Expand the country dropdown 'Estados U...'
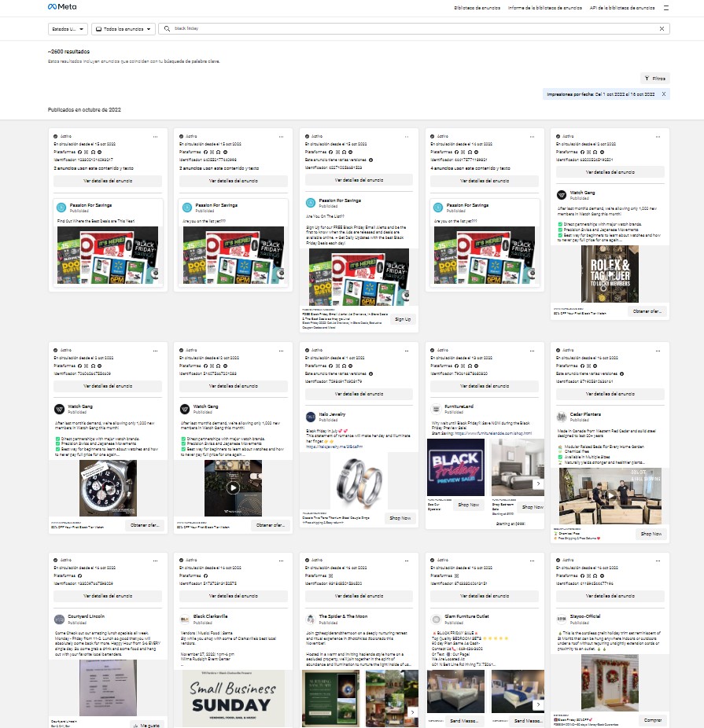 67,28
